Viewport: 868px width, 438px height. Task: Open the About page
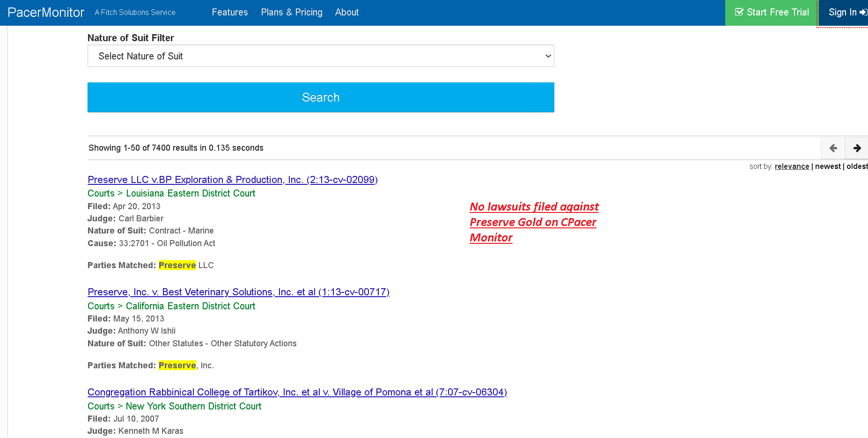(347, 12)
